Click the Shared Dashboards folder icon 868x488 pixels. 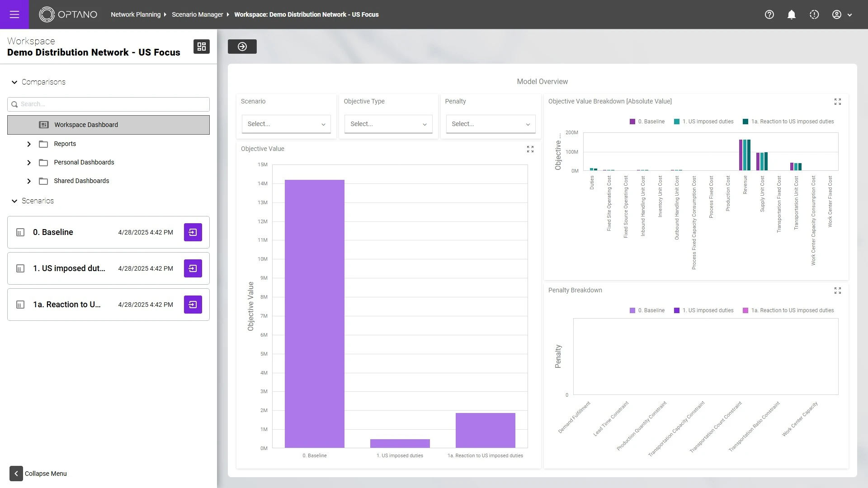click(43, 181)
